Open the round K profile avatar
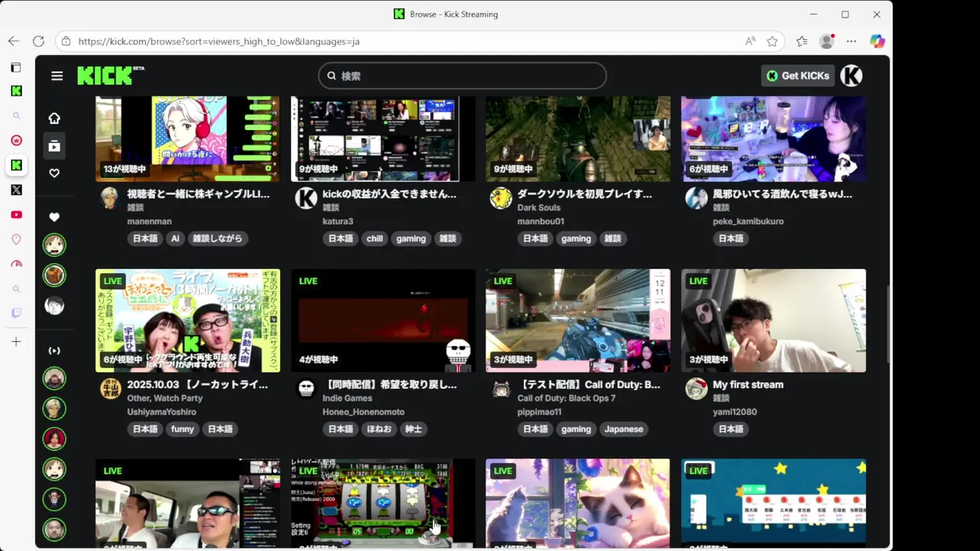Image resolution: width=980 pixels, height=551 pixels. tap(851, 76)
